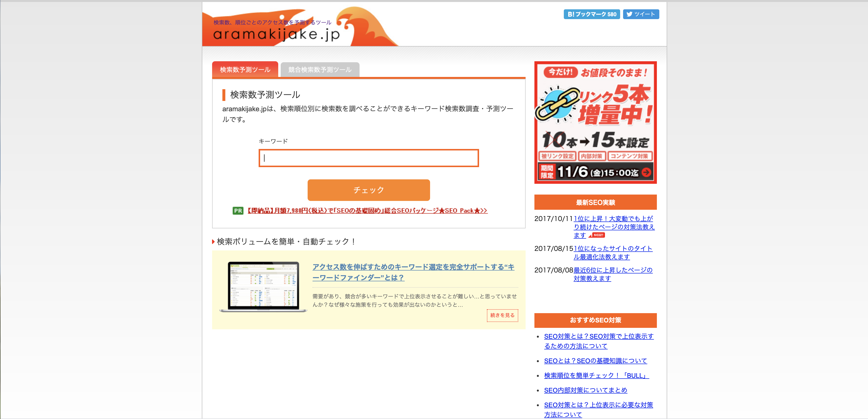The image size is (868, 419).
Task: Open the SEO Pack PR link
Action: tap(367, 210)
